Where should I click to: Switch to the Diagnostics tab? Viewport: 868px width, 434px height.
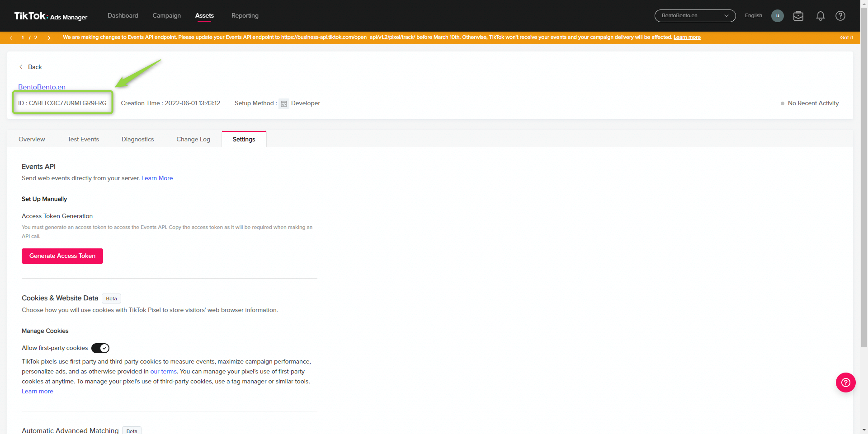pos(137,139)
